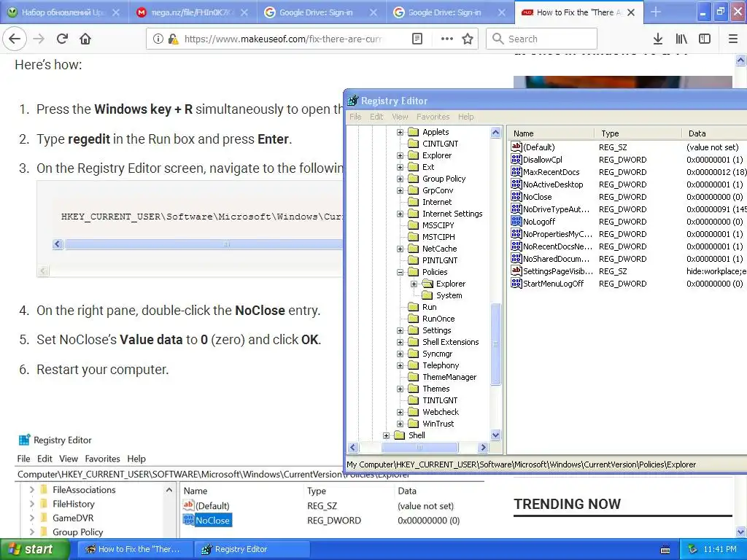Select NoClose value in Registry Editor window

(x=537, y=197)
